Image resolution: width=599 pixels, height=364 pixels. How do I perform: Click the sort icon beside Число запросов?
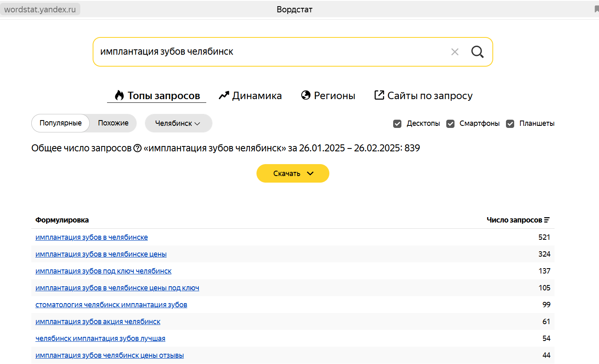[x=547, y=220]
